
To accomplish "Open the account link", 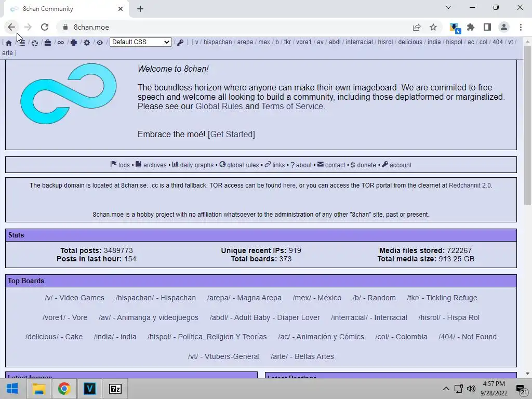I will [x=396, y=165].
